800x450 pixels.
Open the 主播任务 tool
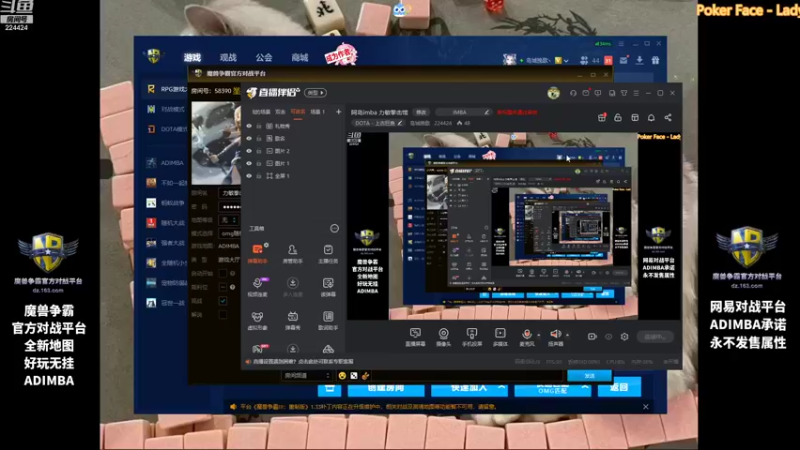point(328,253)
